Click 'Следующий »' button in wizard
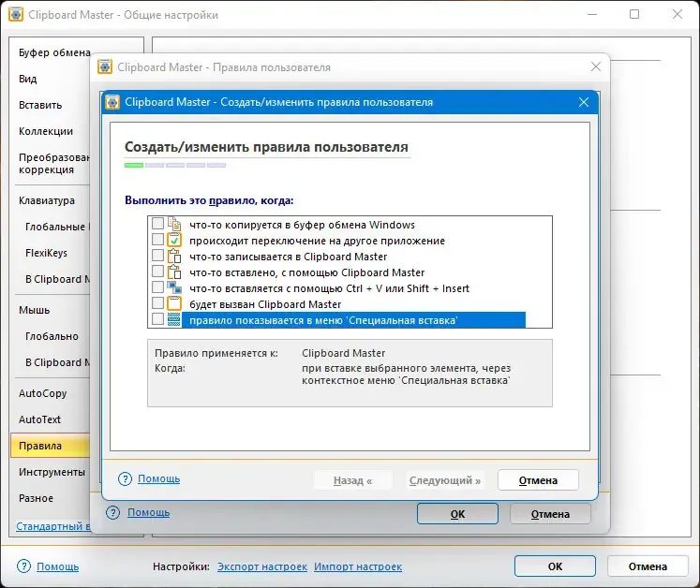This screenshot has height=588, width=700. pos(445,480)
